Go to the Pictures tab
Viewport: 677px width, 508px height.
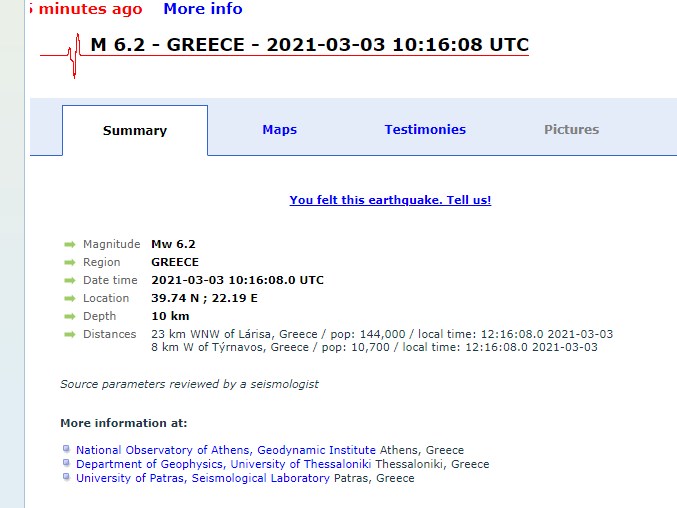click(571, 130)
